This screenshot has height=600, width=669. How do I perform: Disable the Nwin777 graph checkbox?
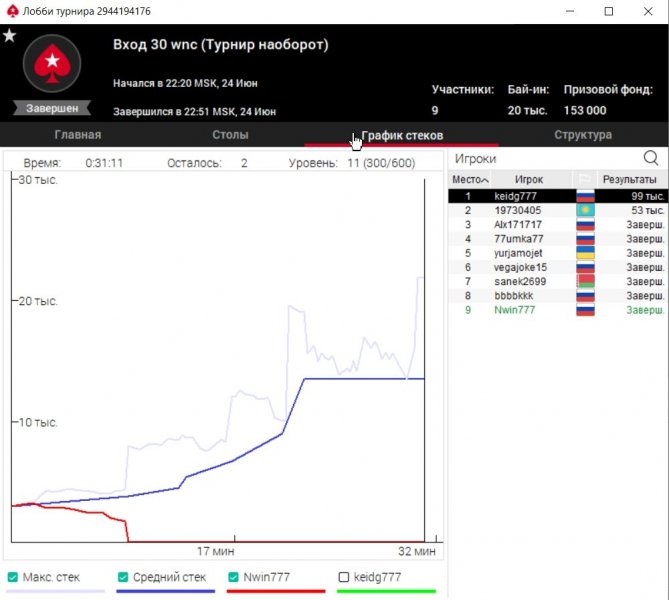[x=233, y=577]
